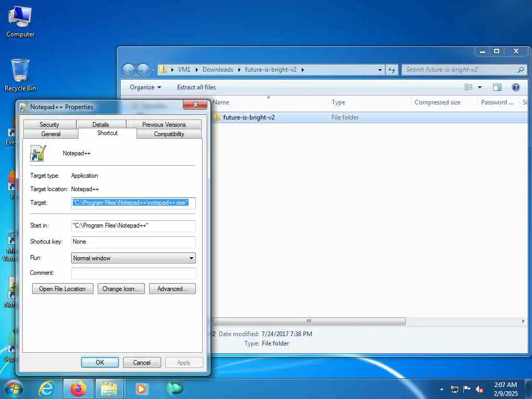
Task: Switch to the General tab
Action: 51,134
